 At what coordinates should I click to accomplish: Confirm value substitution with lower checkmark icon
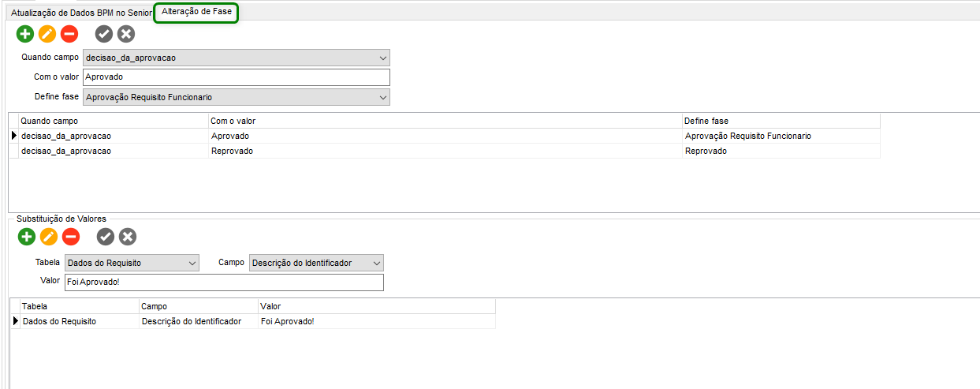[106, 237]
